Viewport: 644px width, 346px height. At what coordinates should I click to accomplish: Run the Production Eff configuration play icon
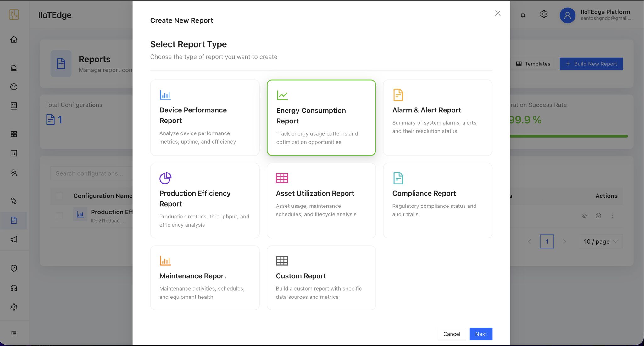pyautogui.click(x=598, y=216)
